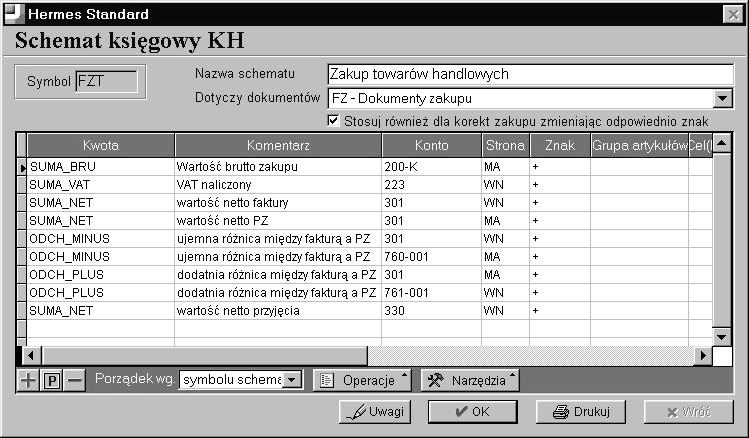Click the table scroll up arrow
Screen dimensions: 749x438
pyautogui.click(x=722, y=142)
